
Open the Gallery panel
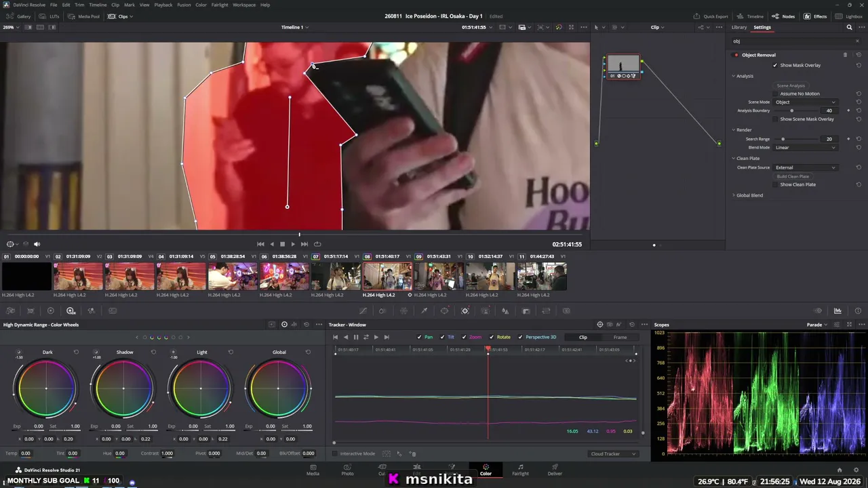[19, 16]
